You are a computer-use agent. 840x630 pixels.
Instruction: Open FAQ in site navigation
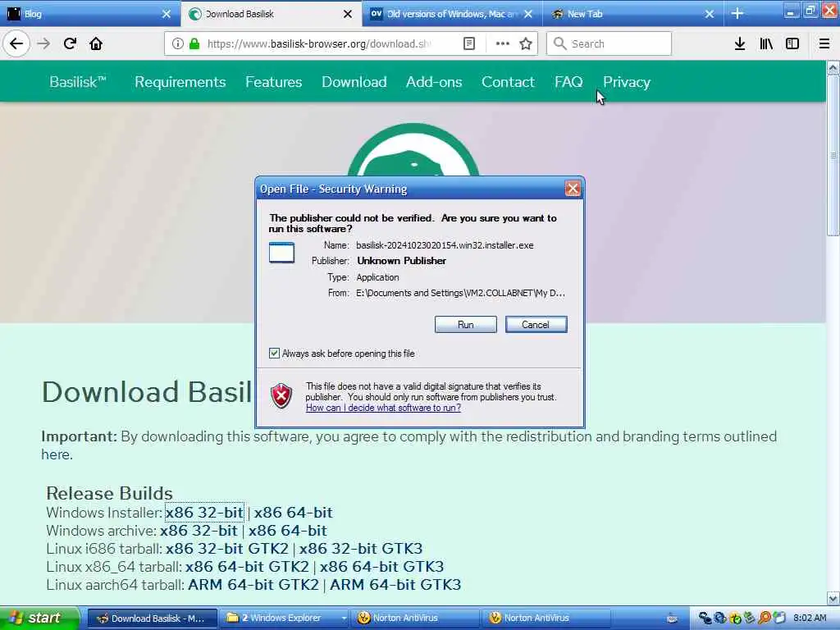pyautogui.click(x=568, y=82)
